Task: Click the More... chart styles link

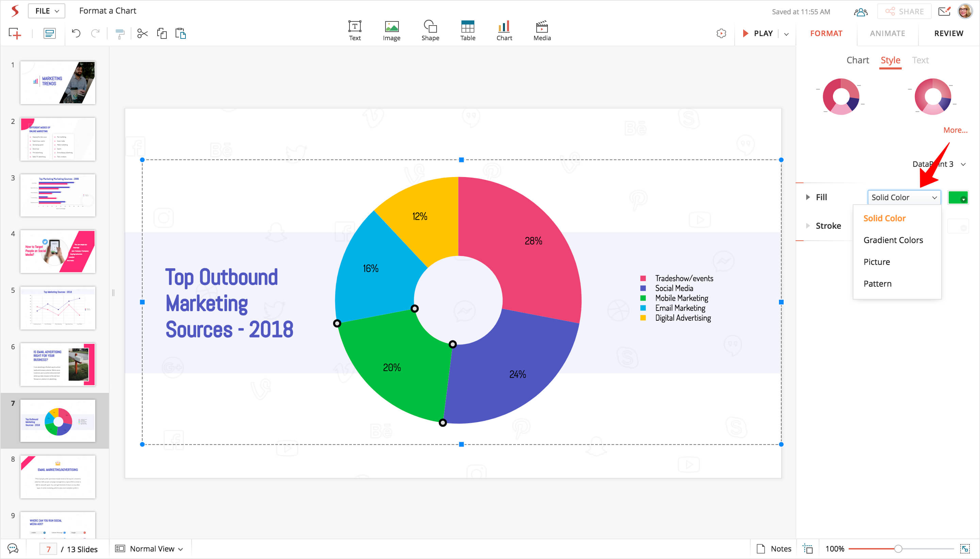Action: (x=955, y=130)
